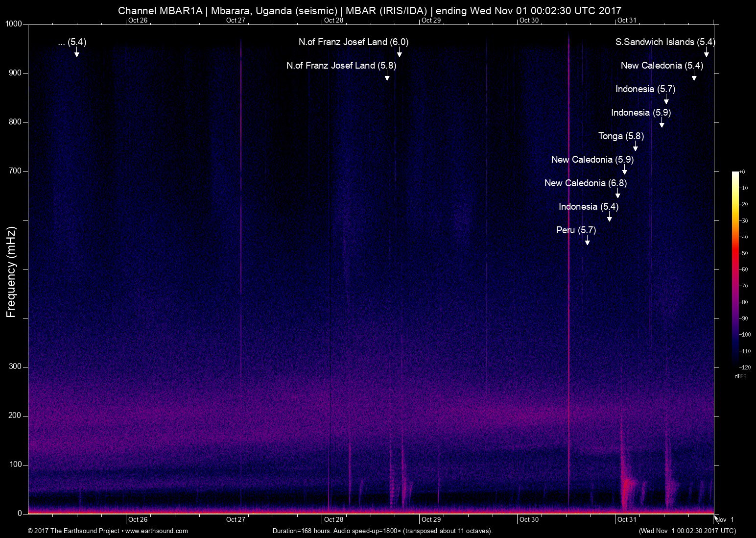Click the S.Sandwich Islands (5.4) event label
Image resolution: width=756 pixels, height=538 pixels.
(665, 42)
